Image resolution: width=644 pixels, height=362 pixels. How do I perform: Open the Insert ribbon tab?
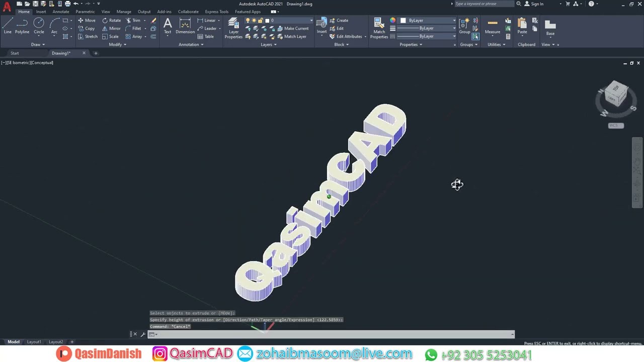pos(41,12)
